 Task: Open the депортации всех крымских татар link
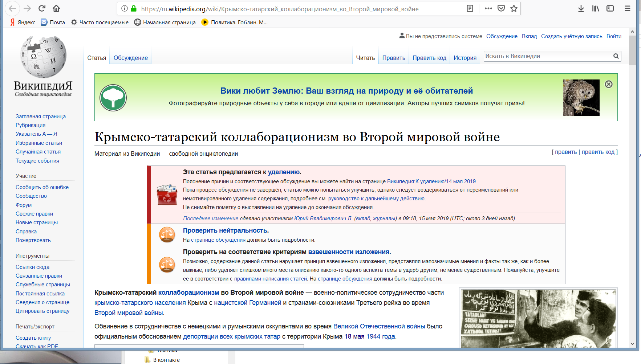point(232,336)
